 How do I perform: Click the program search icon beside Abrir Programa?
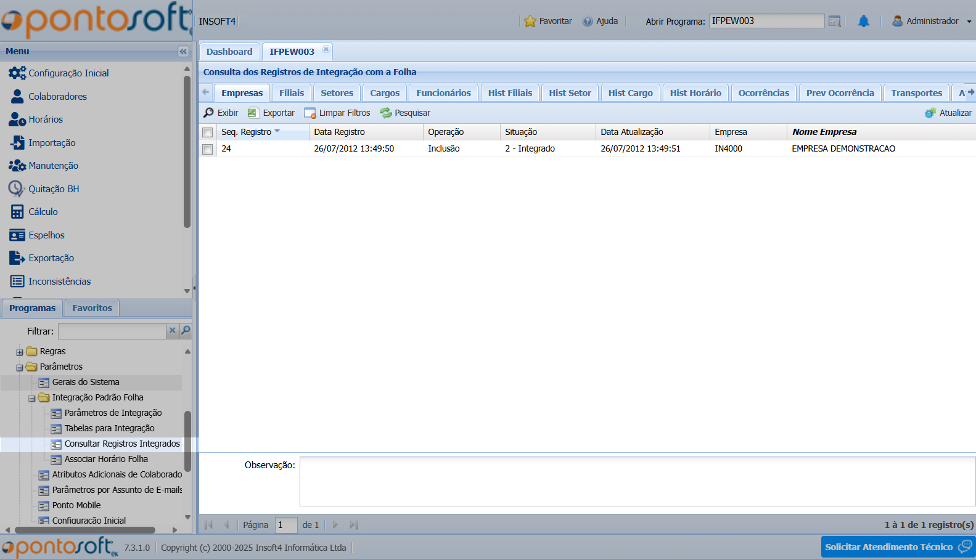834,22
